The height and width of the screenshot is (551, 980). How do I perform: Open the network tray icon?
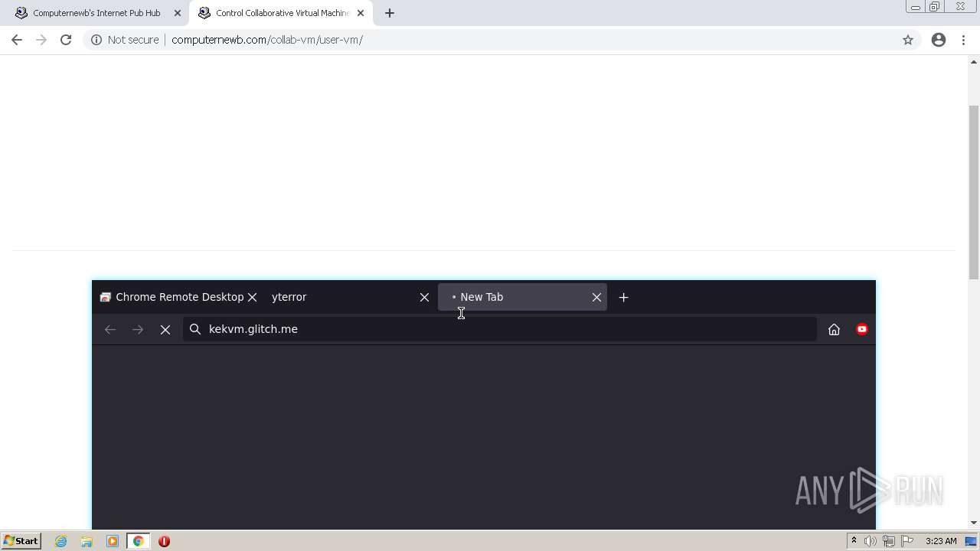click(889, 541)
